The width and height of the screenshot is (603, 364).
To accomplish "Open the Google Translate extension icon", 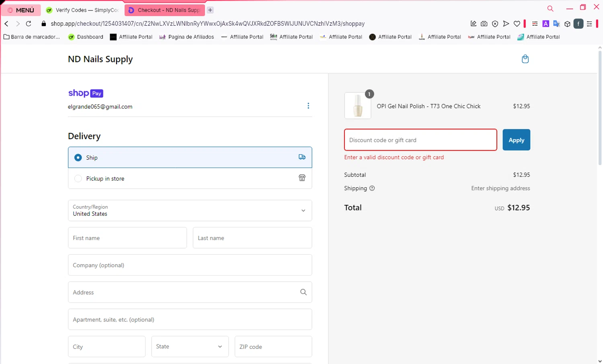I will click(x=556, y=24).
